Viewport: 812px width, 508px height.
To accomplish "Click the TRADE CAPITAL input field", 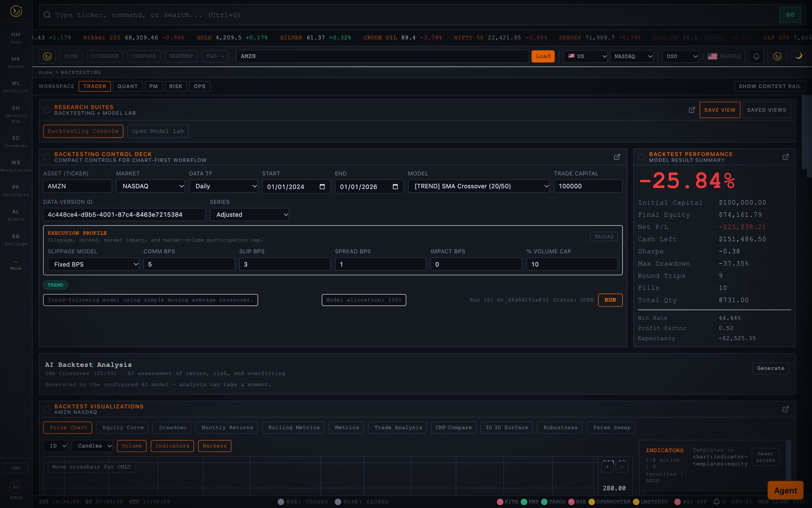I will point(588,186).
